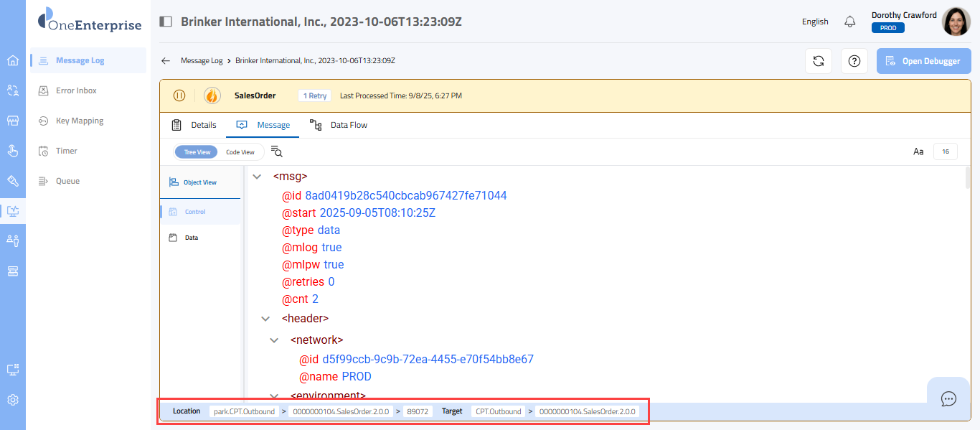The image size is (980, 430).
Task: Open the Data Flow tab
Action: click(x=339, y=125)
